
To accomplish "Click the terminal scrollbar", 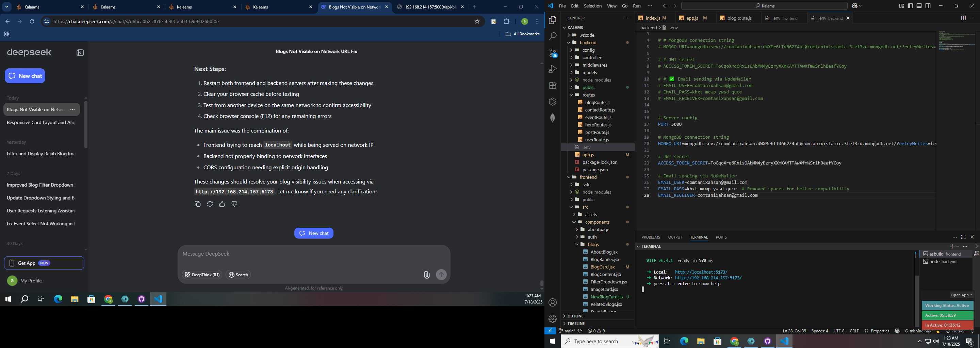I will point(917,300).
